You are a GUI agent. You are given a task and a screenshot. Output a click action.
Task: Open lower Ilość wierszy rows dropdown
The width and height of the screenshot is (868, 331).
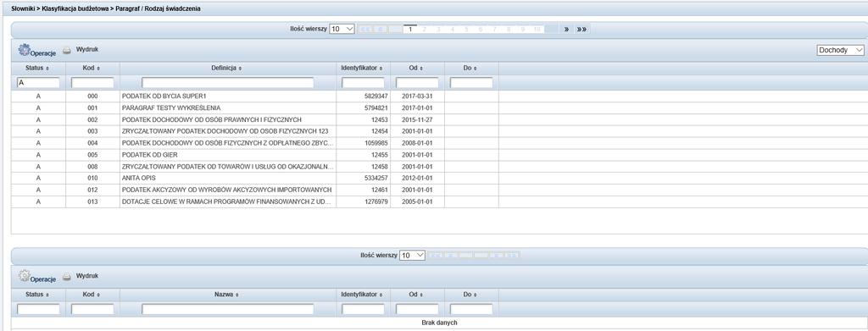[413, 256]
